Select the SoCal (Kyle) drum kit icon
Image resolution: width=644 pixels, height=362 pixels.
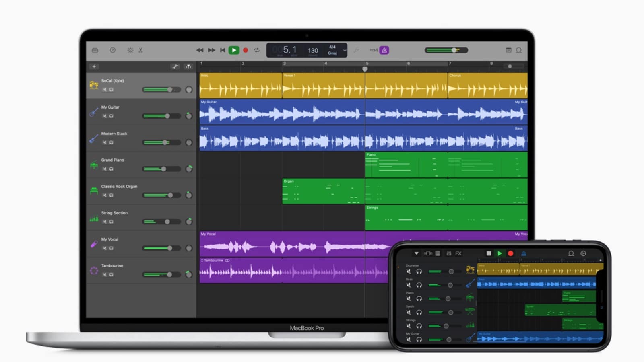[94, 85]
